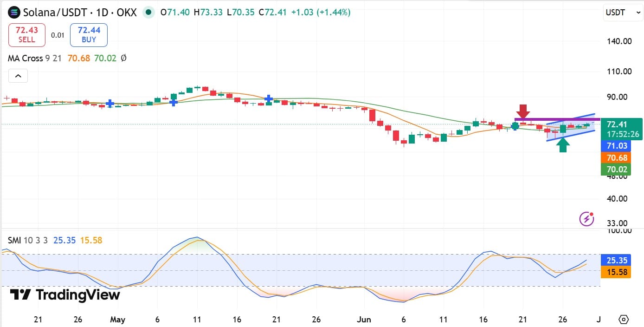Click the red down arrow marker on chart
644x327 pixels.
523,111
